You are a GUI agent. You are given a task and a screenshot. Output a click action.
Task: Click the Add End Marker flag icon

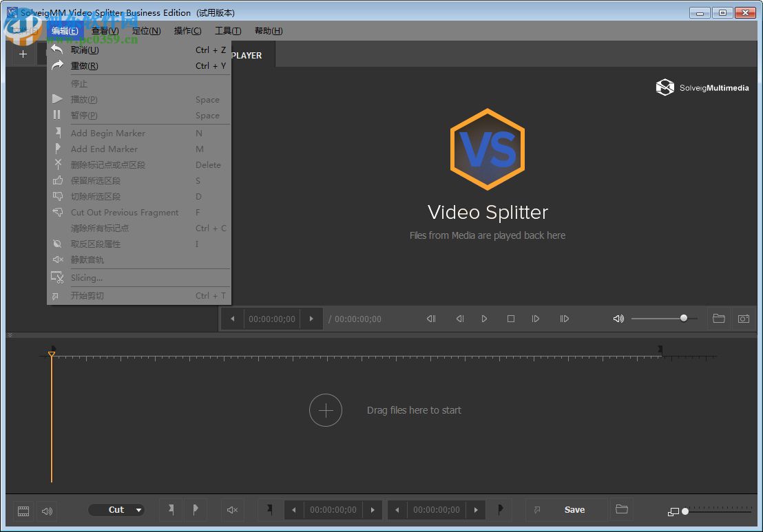coord(58,149)
